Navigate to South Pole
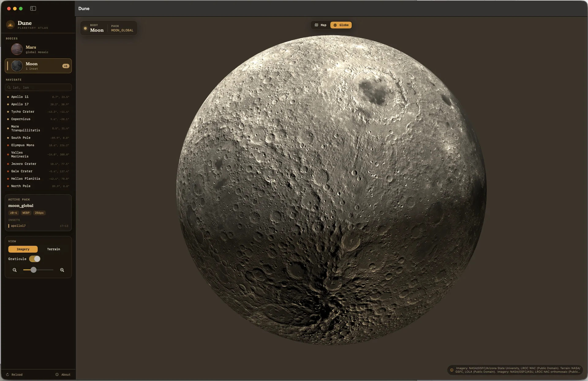 point(38,138)
